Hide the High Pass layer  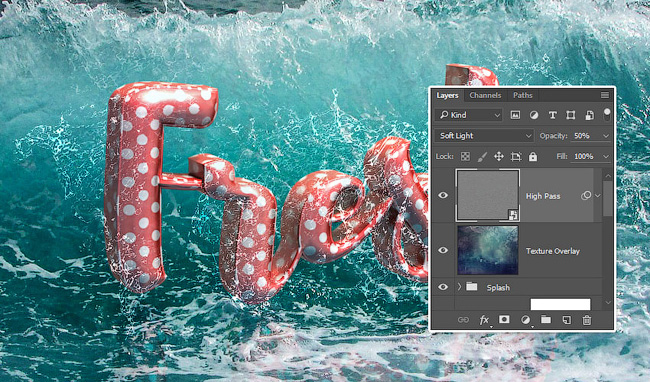tap(443, 195)
